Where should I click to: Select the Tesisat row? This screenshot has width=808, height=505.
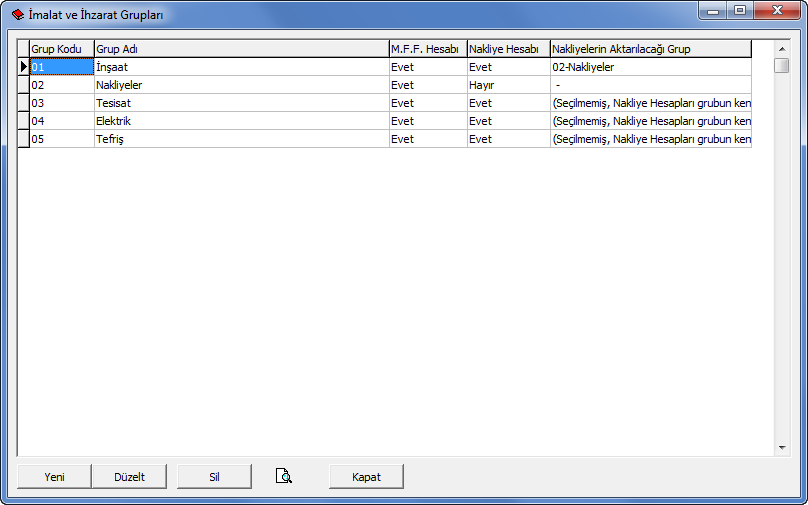tap(240, 103)
